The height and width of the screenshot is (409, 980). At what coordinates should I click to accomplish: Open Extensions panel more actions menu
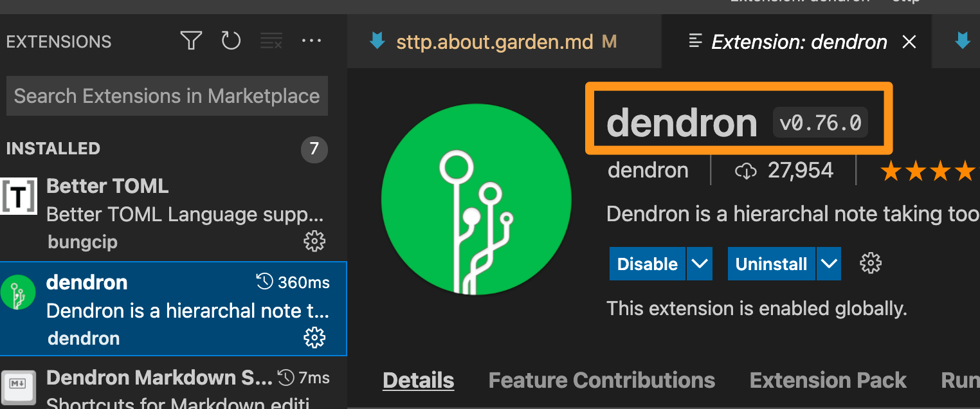click(x=311, y=42)
